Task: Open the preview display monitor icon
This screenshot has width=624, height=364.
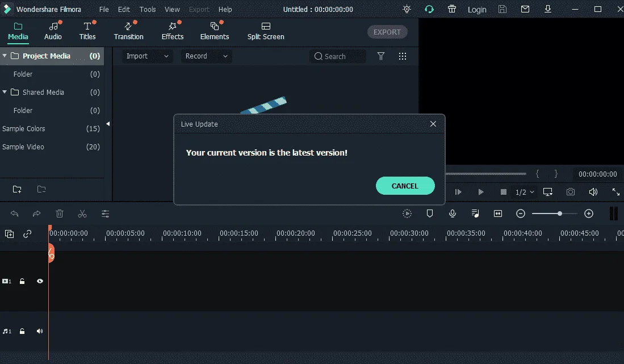Action: (547, 192)
